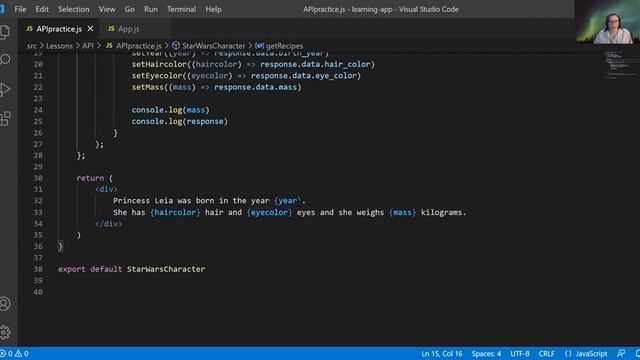Open the feedback icon in status bar
Screen dimensions: 640x360
click(621, 353)
